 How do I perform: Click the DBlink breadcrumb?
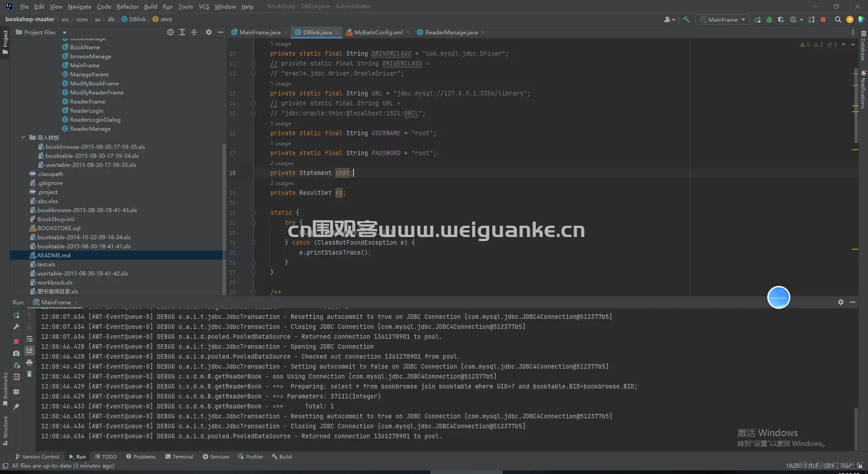(x=134, y=19)
